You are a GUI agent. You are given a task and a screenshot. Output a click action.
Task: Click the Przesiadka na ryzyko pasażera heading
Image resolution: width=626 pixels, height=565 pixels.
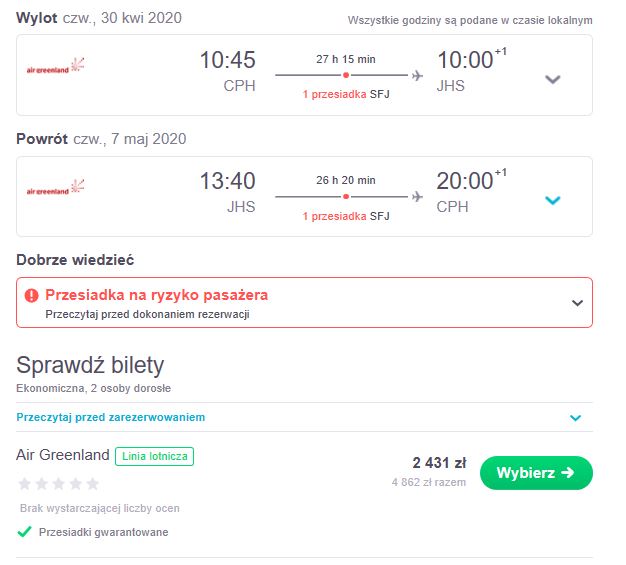pos(156,295)
